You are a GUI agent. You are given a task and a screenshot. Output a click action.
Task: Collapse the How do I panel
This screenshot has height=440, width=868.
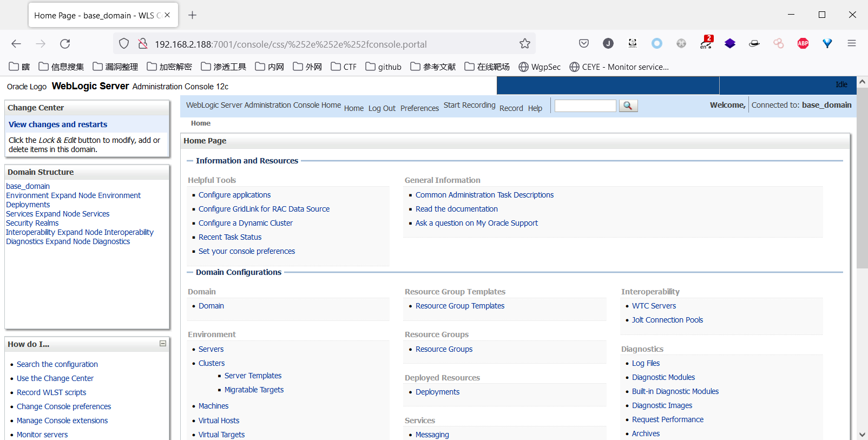coord(162,344)
